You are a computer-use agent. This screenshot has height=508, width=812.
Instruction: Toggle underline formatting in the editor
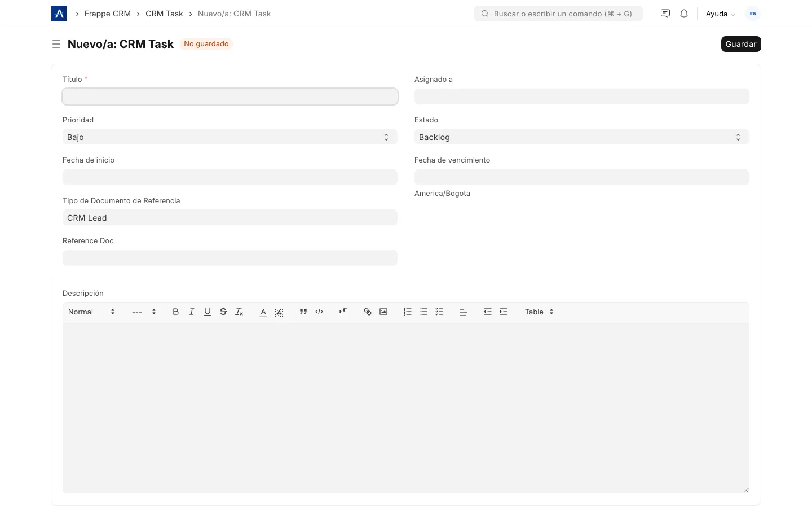point(208,312)
